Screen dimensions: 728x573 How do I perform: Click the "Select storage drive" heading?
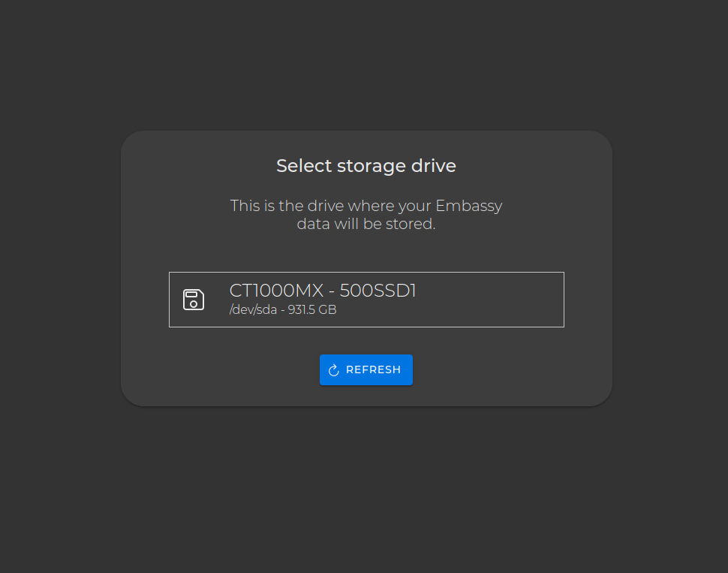coord(366,166)
